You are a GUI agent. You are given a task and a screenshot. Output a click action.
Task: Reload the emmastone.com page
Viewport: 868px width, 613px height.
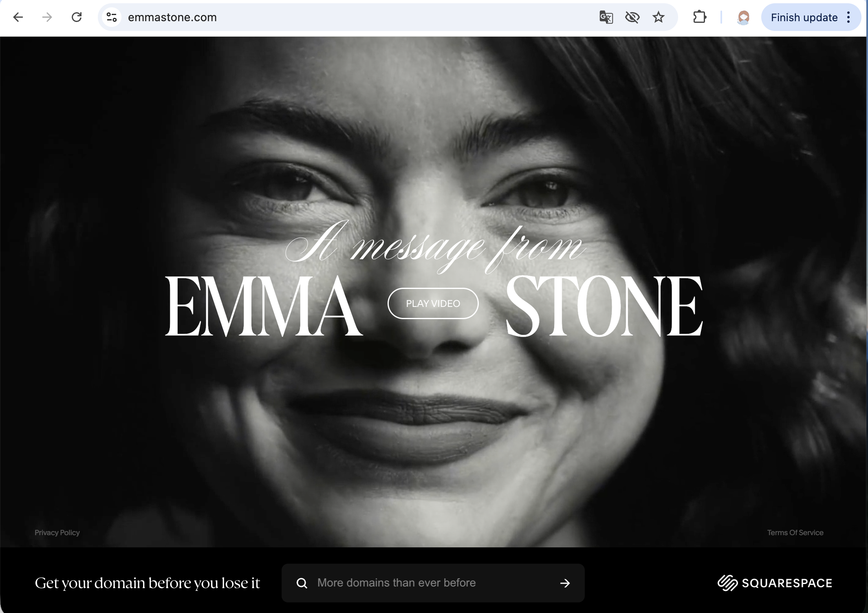click(77, 17)
